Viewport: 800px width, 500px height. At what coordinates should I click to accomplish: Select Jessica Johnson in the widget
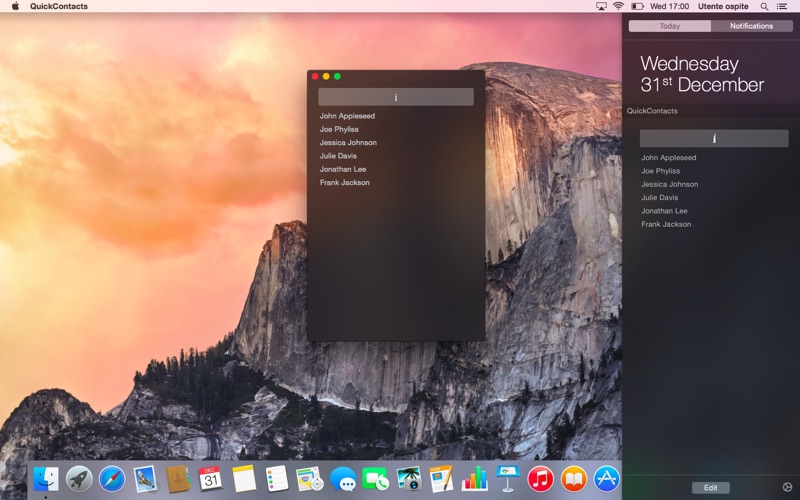(x=669, y=184)
